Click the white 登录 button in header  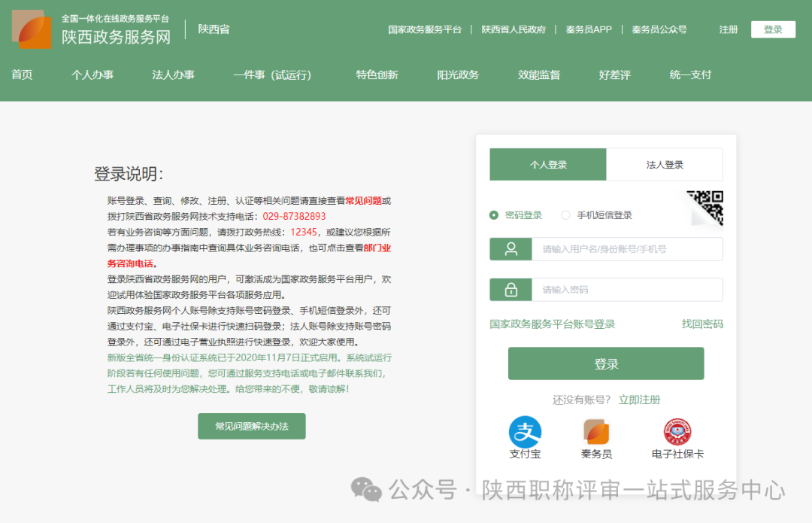pyautogui.click(x=773, y=29)
